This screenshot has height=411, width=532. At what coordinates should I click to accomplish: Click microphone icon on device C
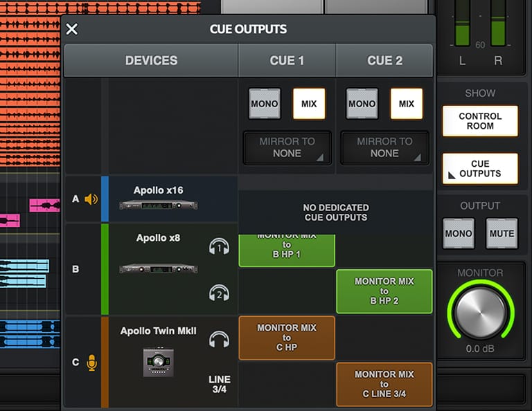point(91,362)
